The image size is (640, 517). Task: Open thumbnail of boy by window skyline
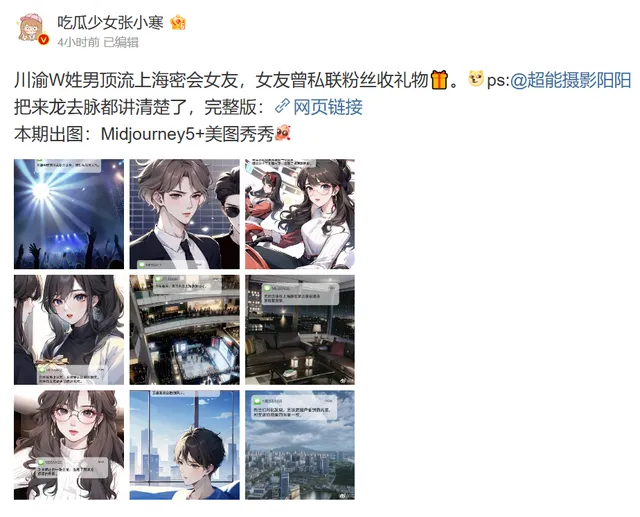(x=184, y=445)
